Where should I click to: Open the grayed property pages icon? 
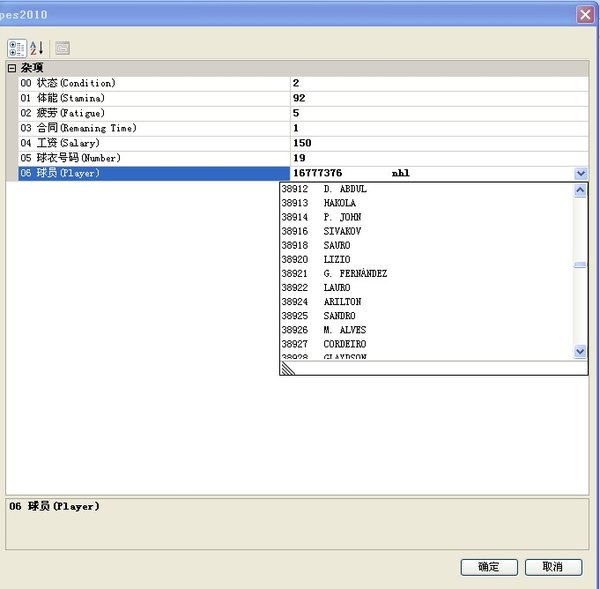coord(62,48)
